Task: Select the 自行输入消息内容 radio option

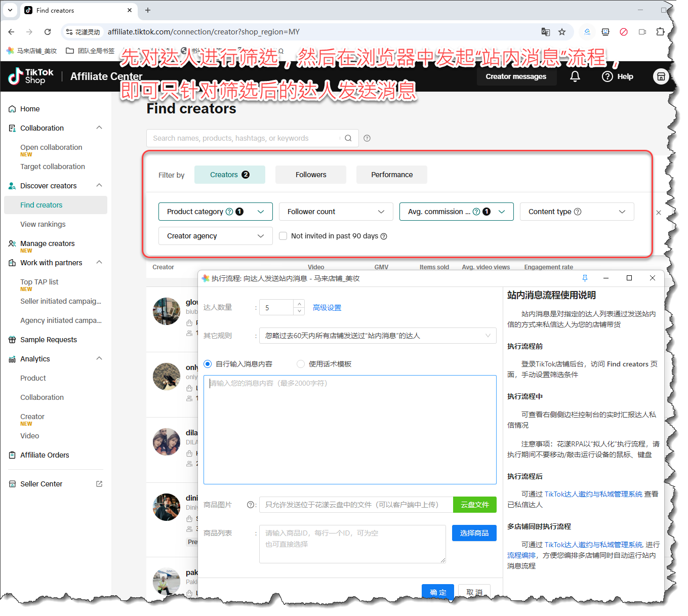Action: pyautogui.click(x=208, y=364)
